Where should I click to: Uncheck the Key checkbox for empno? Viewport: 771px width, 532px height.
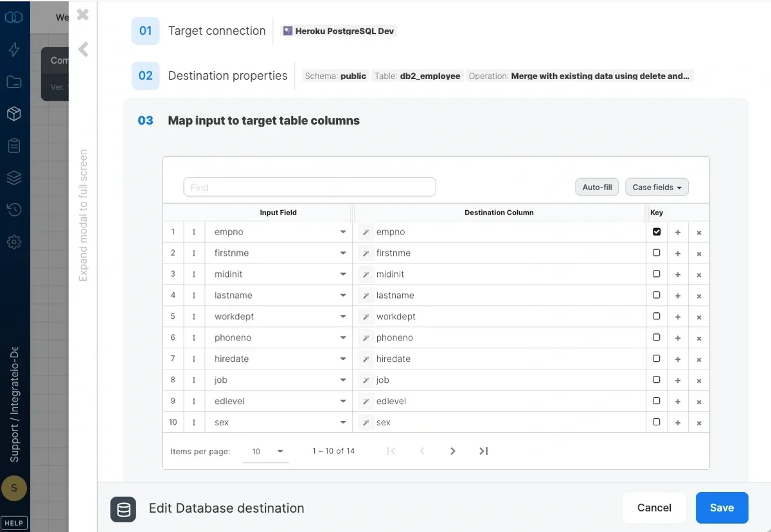656,231
